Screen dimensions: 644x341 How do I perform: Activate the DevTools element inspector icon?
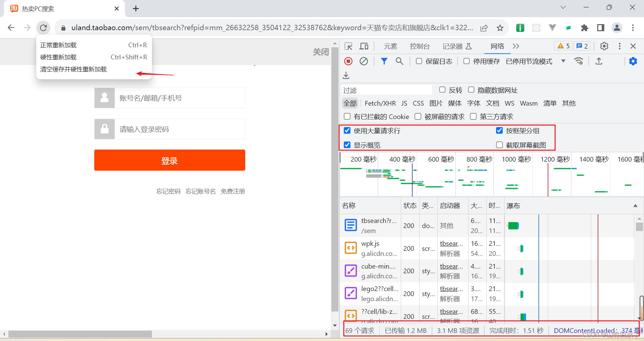click(x=348, y=46)
